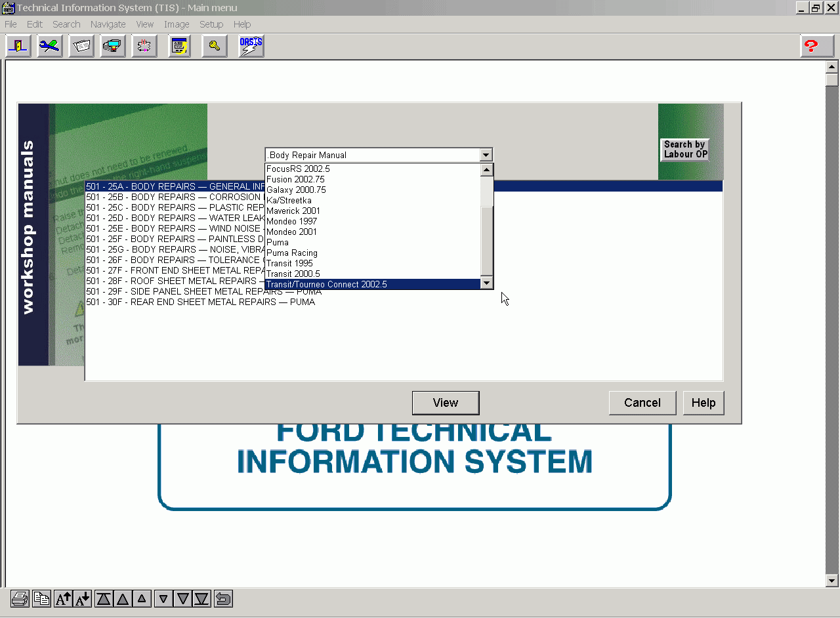This screenshot has height=618, width=840.
Task: Click the wiring diagram circuit icon
Action: 144,47
